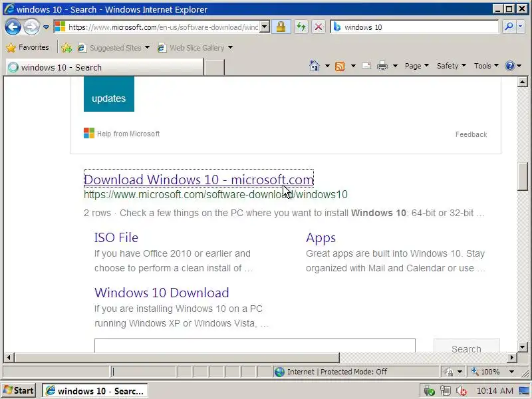Click the horizontal scrollbar thumb
The width and height of the screenshot is (532, 399).
[x=177, y=357]
